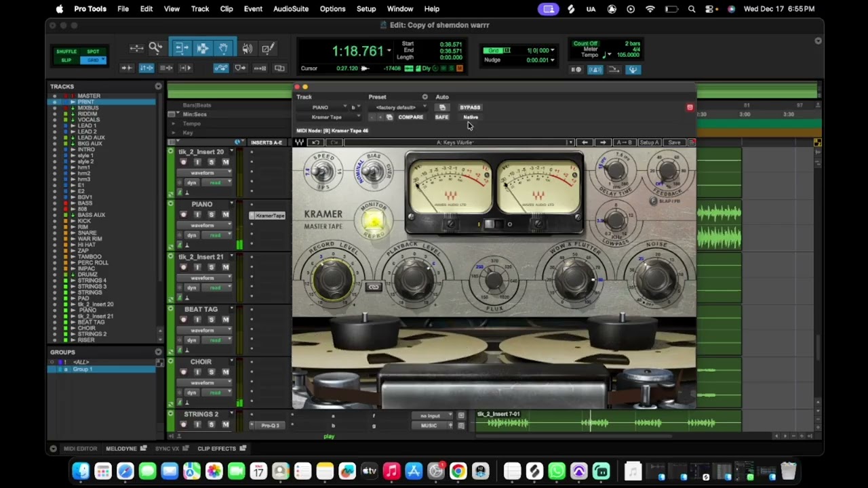Enable SHUFFLE edit mode
The image size is (868, 488).
tap(66, 52)
